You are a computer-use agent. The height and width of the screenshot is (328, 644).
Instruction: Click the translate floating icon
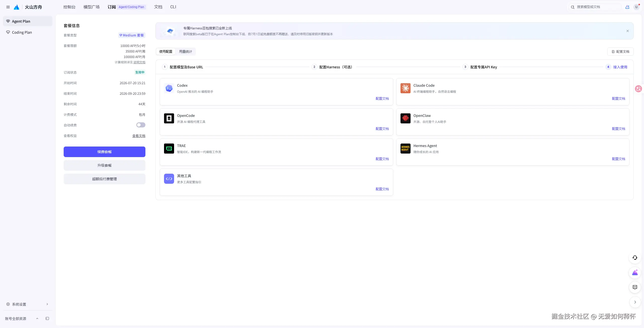point(638,89)
